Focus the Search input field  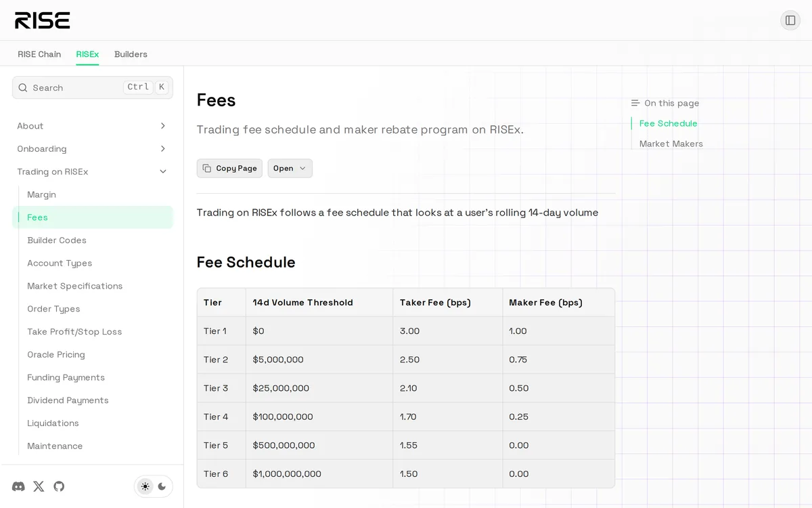point(93,87)
